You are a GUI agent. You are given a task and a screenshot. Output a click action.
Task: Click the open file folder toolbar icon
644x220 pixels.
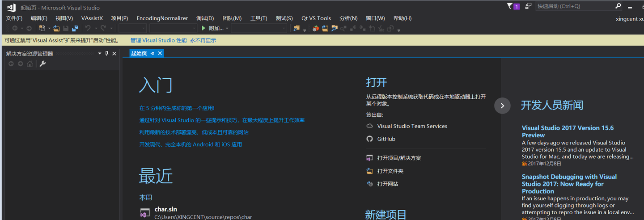click(56, 28)
